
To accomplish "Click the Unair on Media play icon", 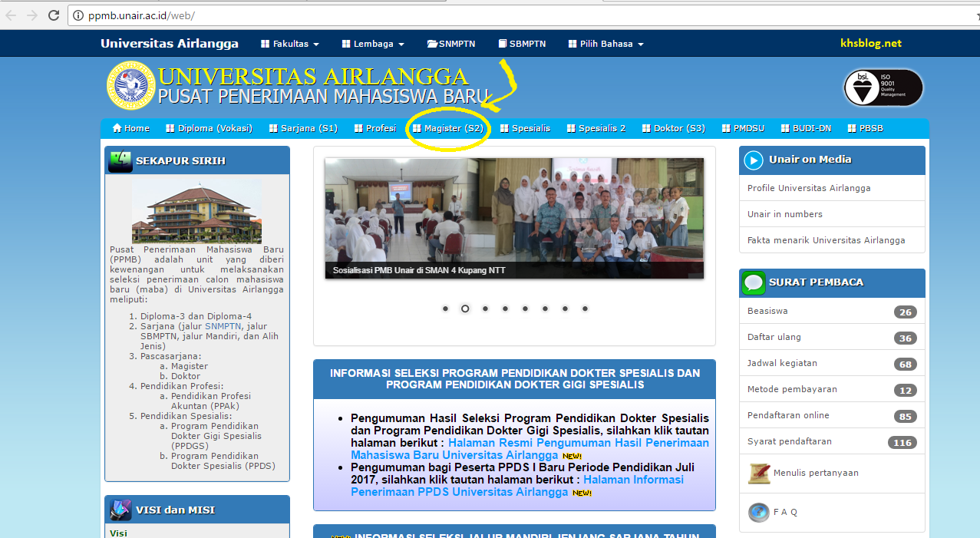I will point(754,160).
